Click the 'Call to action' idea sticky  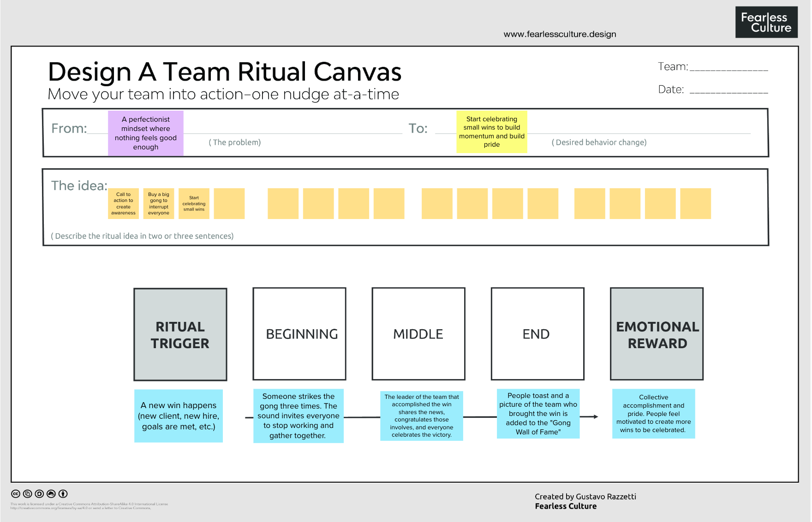123,203
